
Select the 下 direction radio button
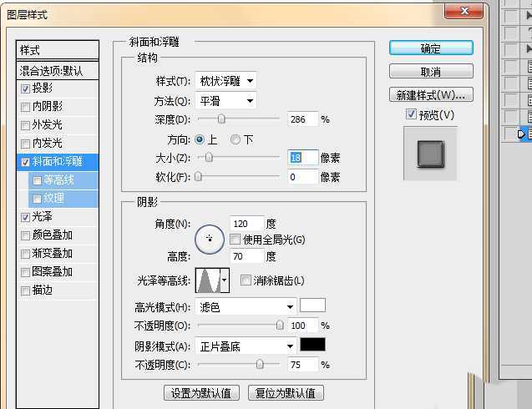tap(236, 139)
